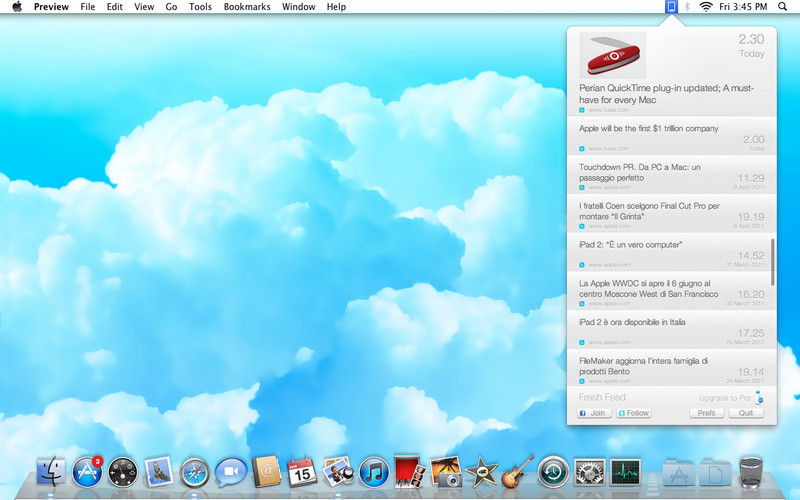The image size is (800, 500).
Task: Launch iTunes from the Dock
Action: [x=374, y=472]
